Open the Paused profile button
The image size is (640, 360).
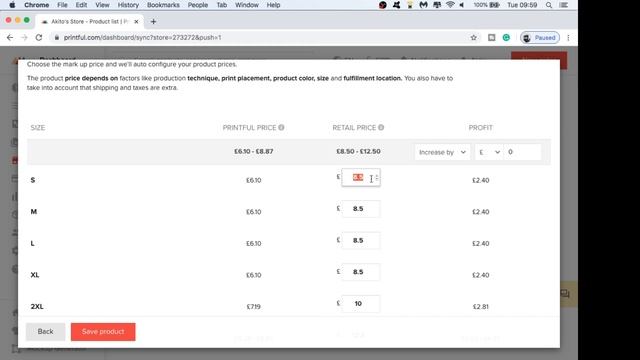pos(540,38)
